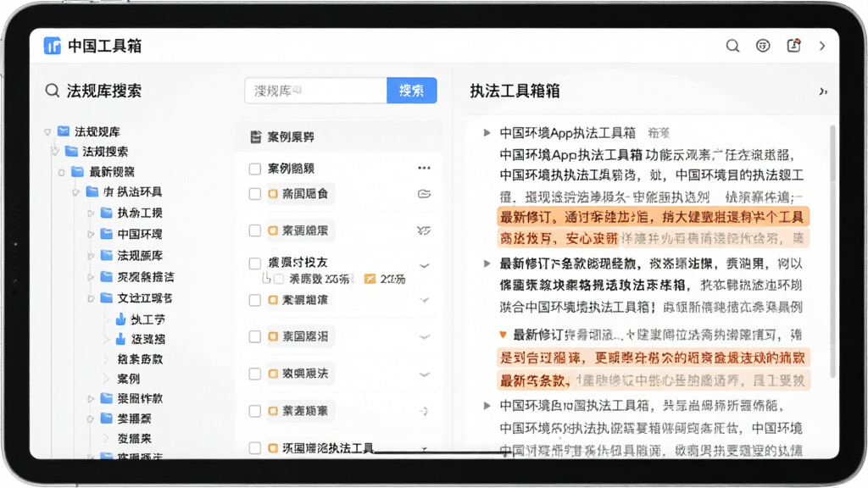Expand the 中国环境皀 paragraph triangle
This screenshot has height=488, width=868.
[x=487, y=406]
